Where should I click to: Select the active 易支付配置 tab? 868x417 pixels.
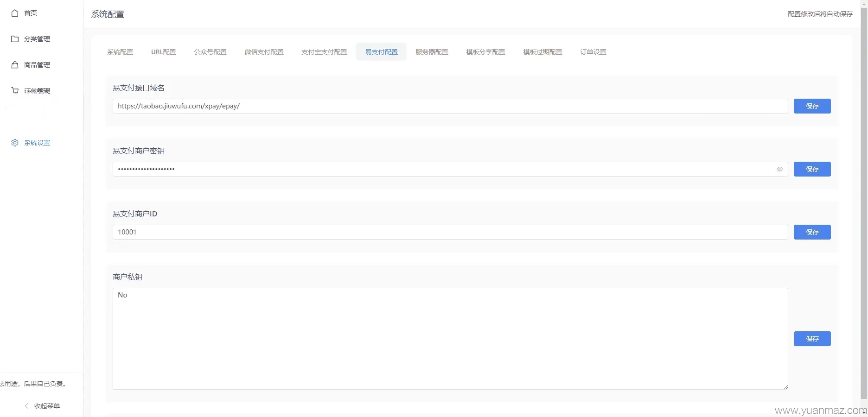point(382,52)
